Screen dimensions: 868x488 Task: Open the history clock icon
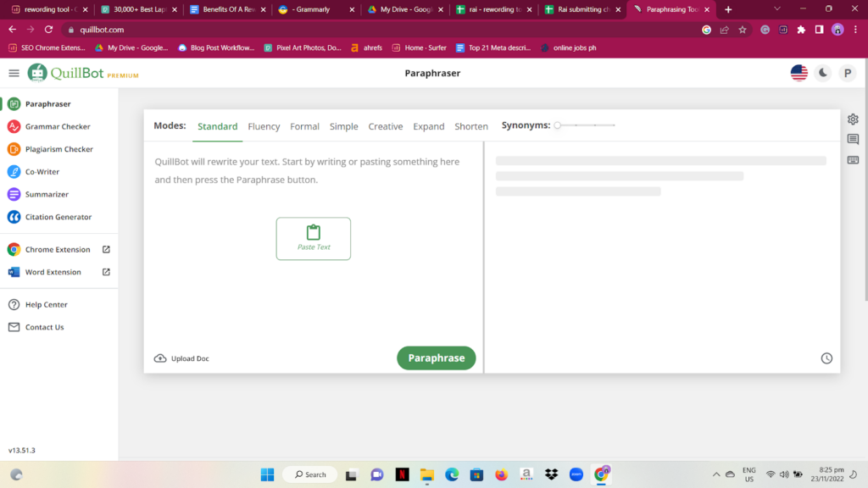(826, 358)
